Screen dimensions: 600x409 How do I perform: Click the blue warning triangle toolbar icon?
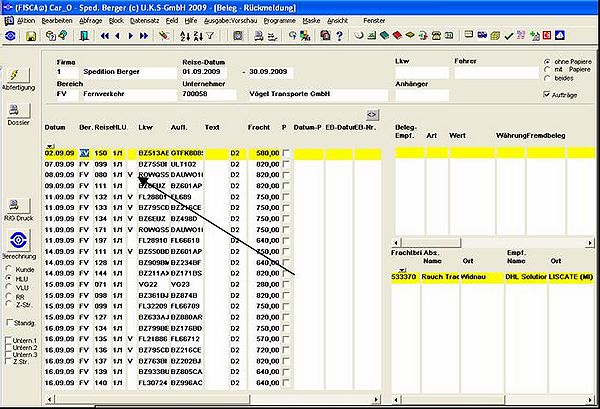point(560,35)
